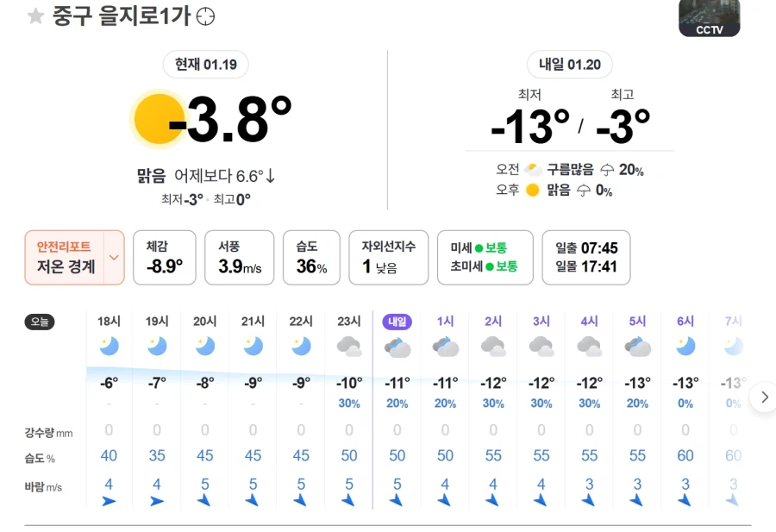Image resolution: width=776 pixels, height=532 pixels.
Task: Click the 습도 36% card
Action: point(311,257)
